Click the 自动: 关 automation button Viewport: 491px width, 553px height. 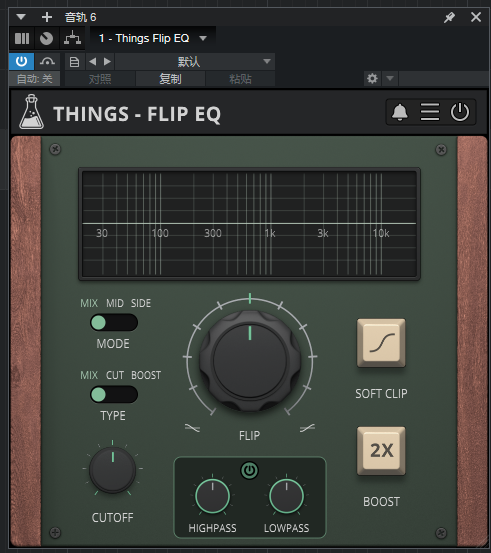click(x=35, y=79)
